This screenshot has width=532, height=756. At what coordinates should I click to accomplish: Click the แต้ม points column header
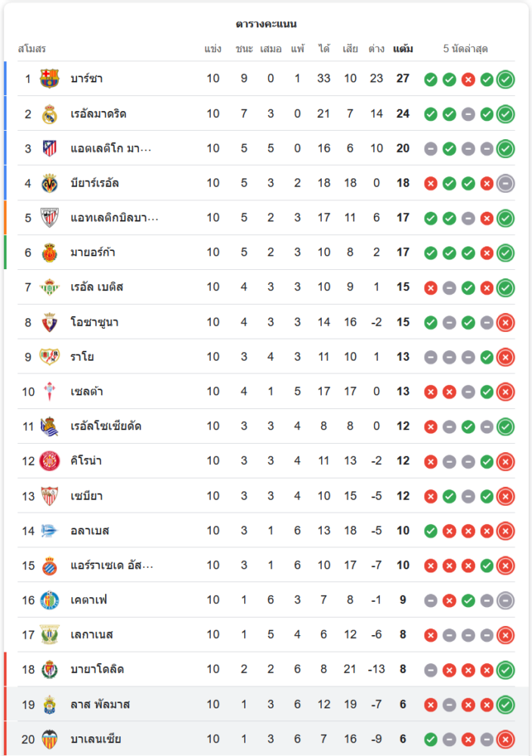tap(403, 49)
